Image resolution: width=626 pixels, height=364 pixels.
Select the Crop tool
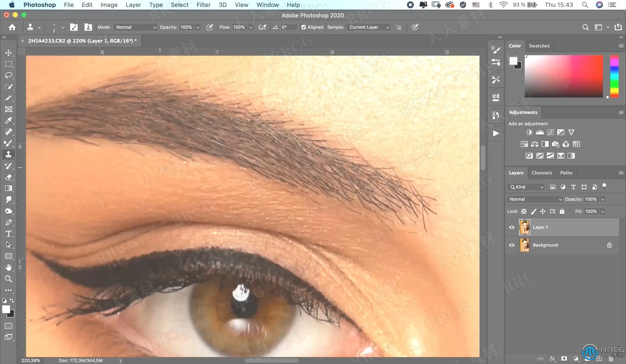pos(8,98)
